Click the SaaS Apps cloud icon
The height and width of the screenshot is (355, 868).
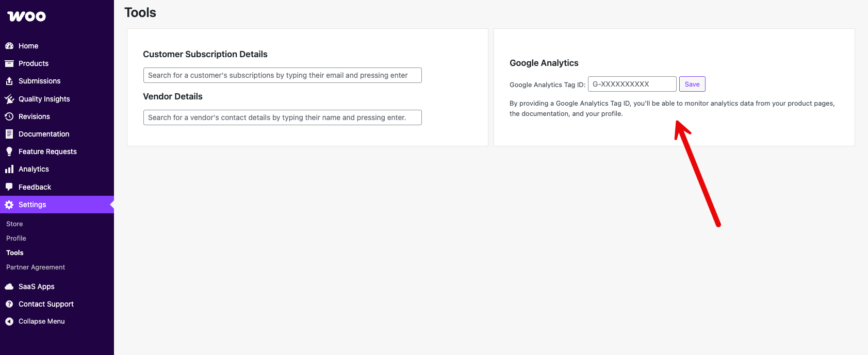click(9, 286)
